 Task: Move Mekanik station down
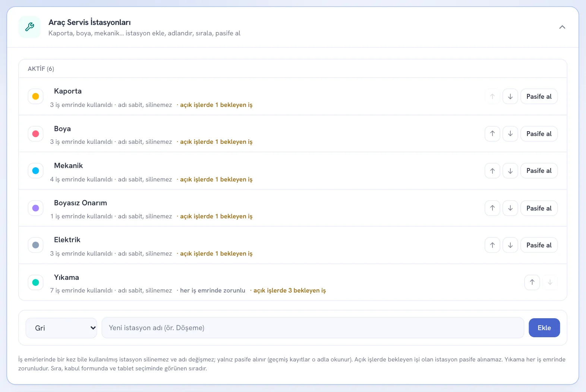(x=510, y=171)
